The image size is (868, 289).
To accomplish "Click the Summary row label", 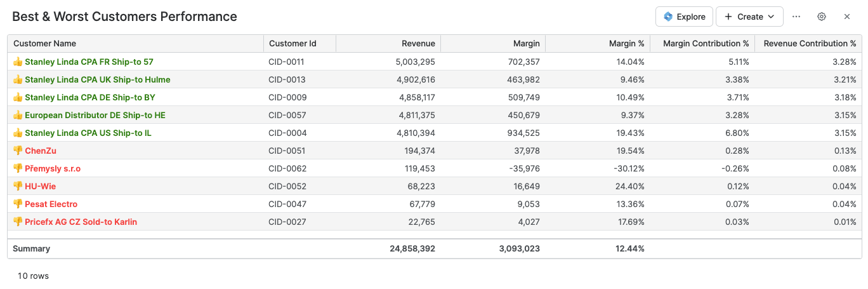I will tap(32, 248).
